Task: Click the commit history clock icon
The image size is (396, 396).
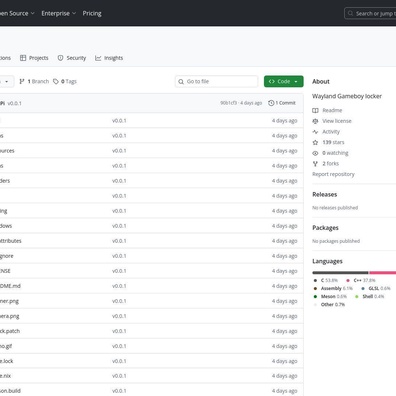Action: coord(271,103)
